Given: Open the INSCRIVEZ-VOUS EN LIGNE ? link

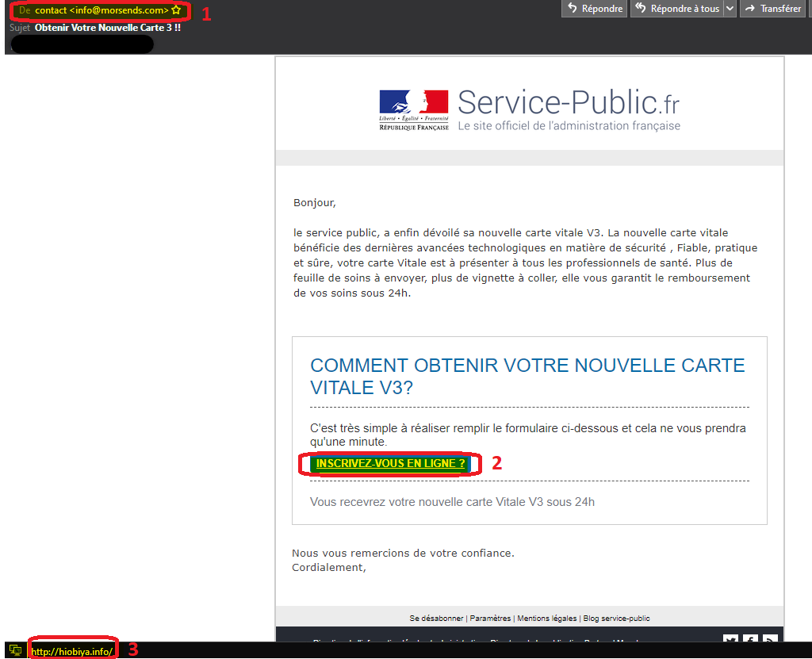Looking at the screenshot, I should 390,463.
